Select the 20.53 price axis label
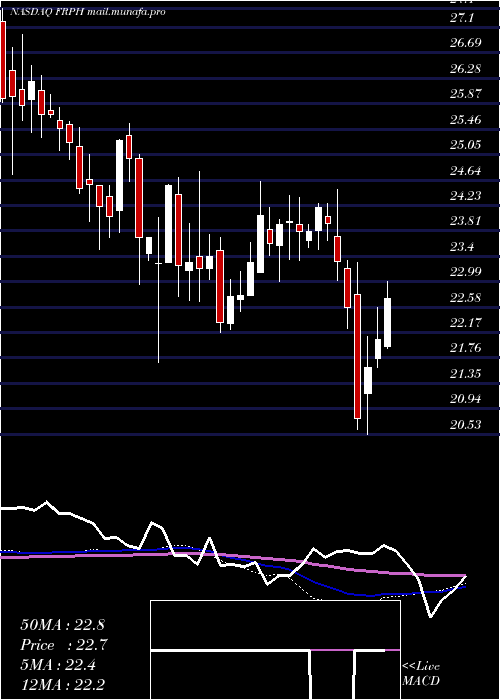 pos(466,424)
